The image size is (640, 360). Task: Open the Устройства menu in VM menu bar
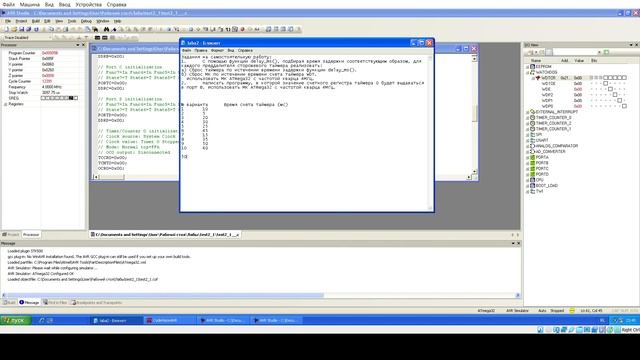(89, 4)
